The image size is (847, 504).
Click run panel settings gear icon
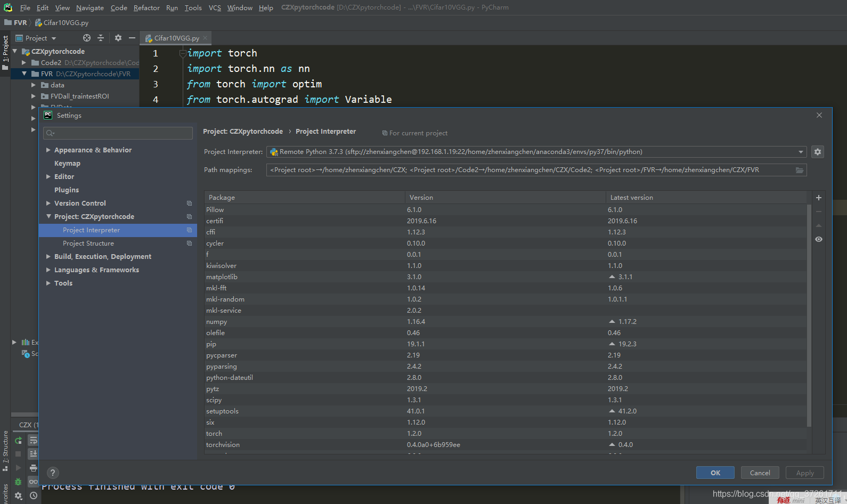coord(18,495)
